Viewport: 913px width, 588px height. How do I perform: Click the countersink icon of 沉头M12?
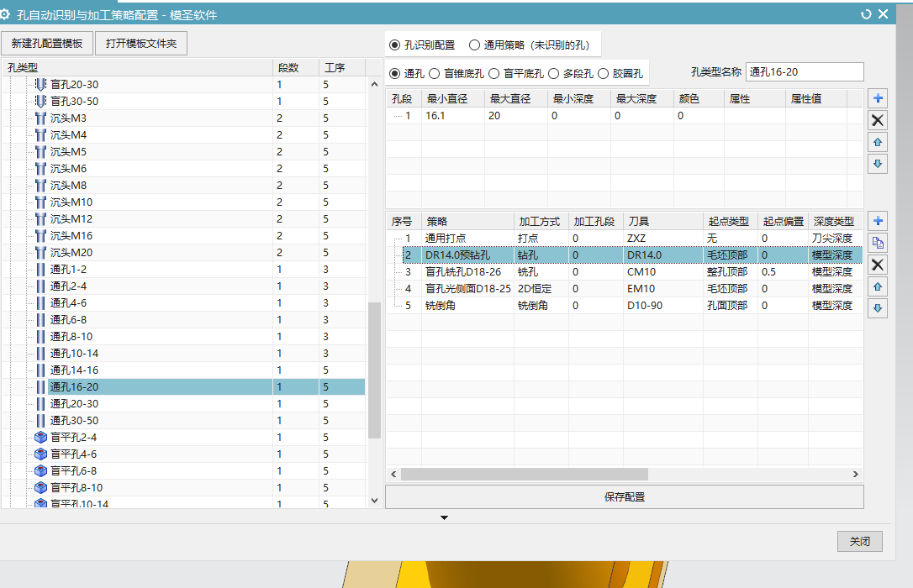40,219
